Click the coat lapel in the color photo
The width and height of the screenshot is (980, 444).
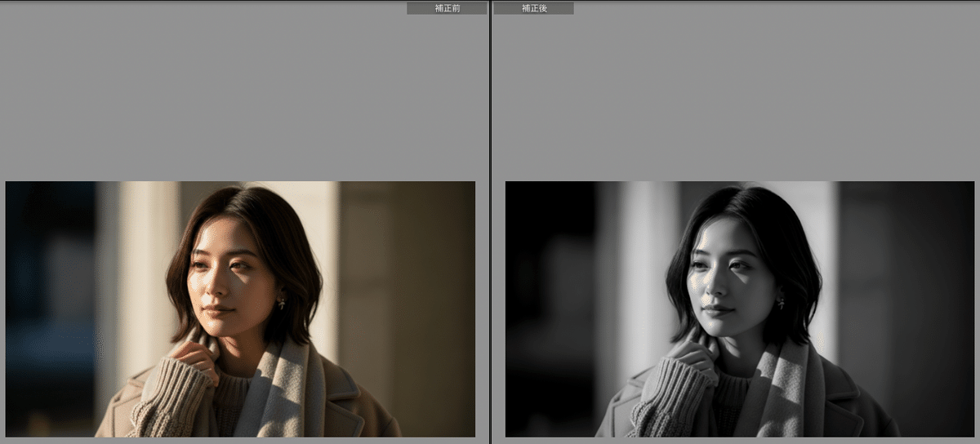pyautogui.click(x=343, y=408)
